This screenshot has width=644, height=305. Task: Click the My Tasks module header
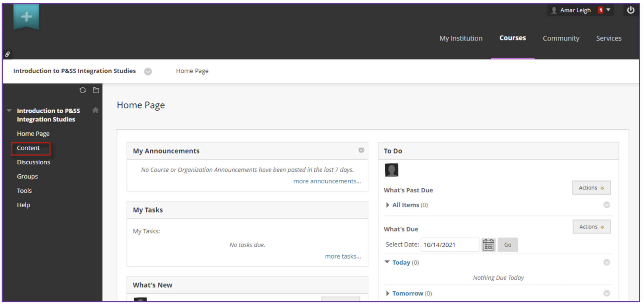247,210
